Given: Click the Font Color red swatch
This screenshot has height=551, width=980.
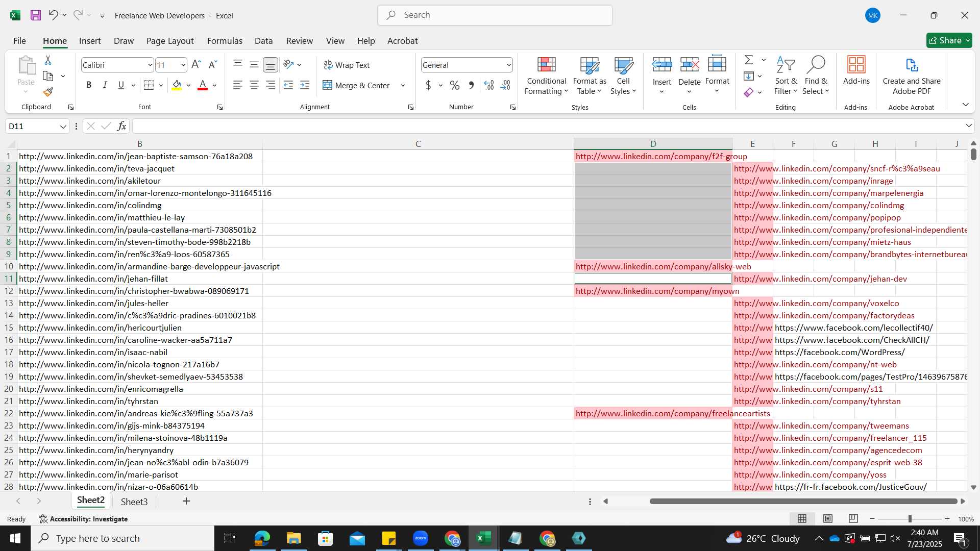Looking at the screenshot, I should pos(203,85).
